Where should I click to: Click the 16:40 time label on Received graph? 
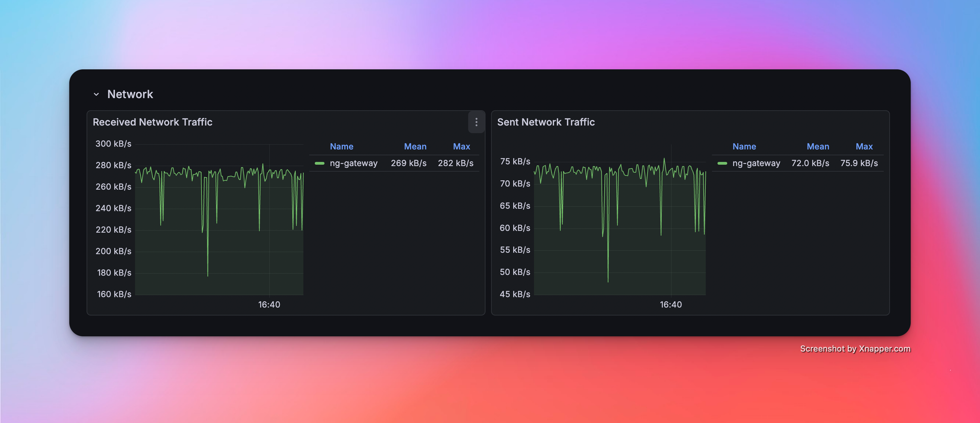269,304
